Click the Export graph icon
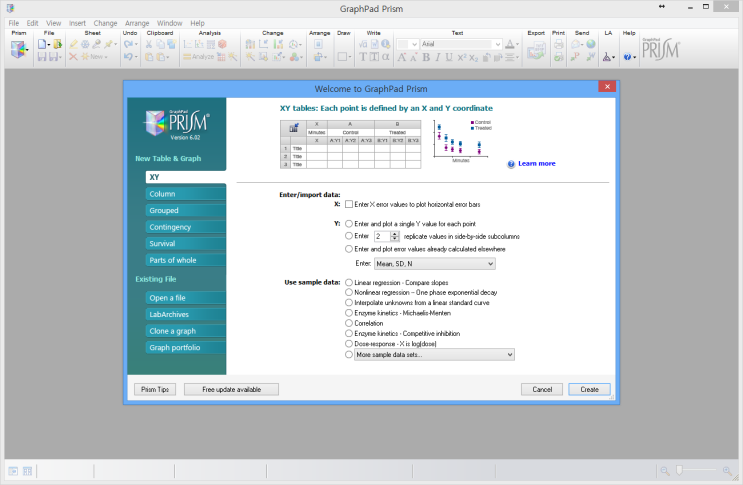Image resolution: width=743 pixels, height=485 pixels. (536, 50)
